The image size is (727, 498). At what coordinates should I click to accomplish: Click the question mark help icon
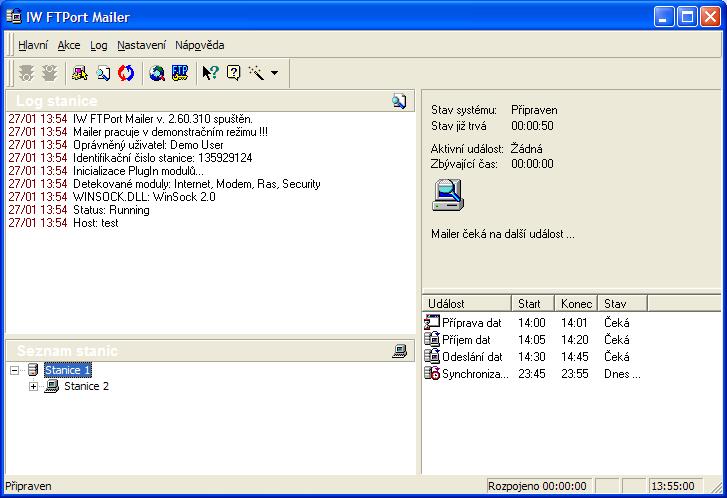click(233, 72)
